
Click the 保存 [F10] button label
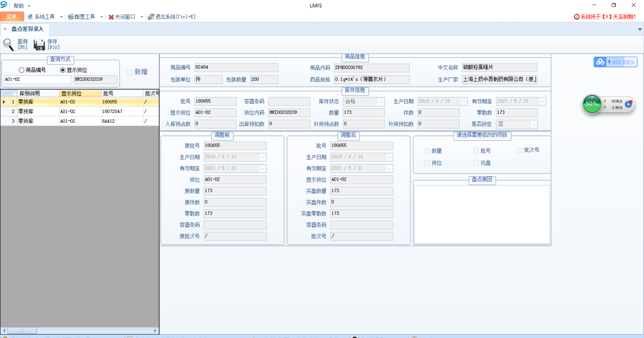(x=53, y=44)
